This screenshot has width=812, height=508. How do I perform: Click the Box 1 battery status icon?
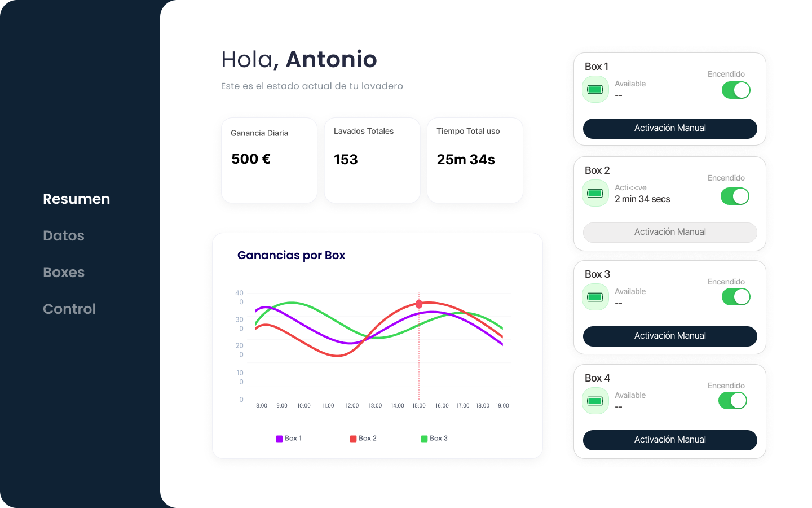(x=595, y=89)
